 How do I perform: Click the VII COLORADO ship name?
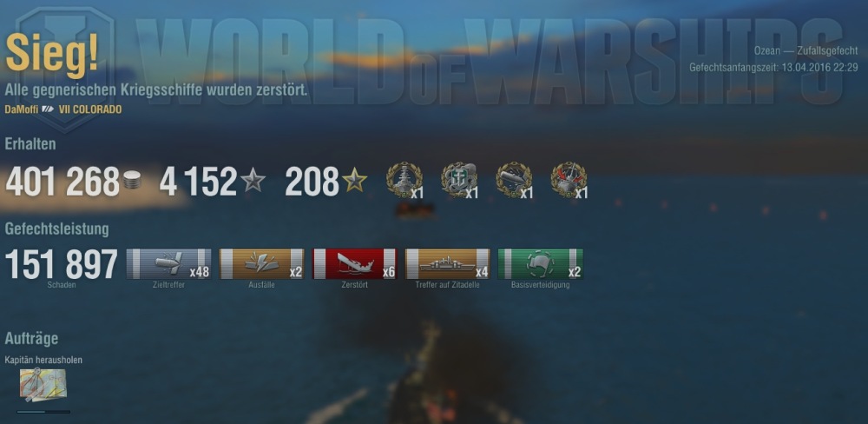(90, 109)
